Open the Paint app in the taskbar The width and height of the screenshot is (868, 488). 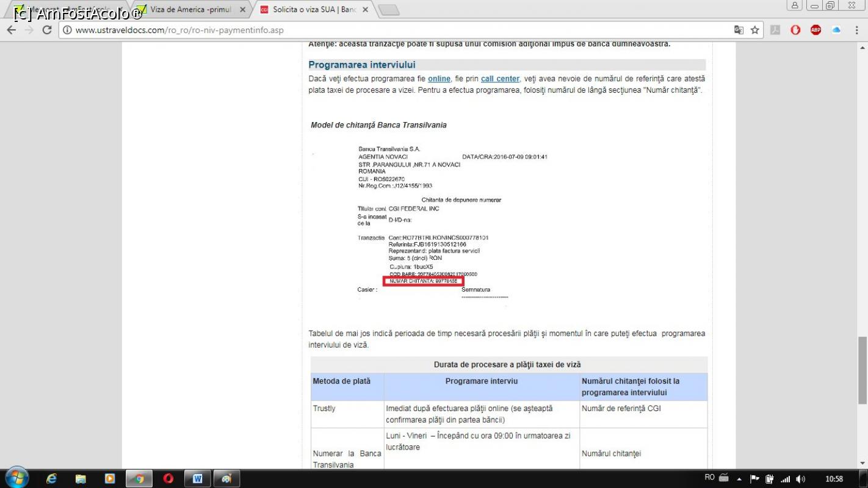click(227, 478)
